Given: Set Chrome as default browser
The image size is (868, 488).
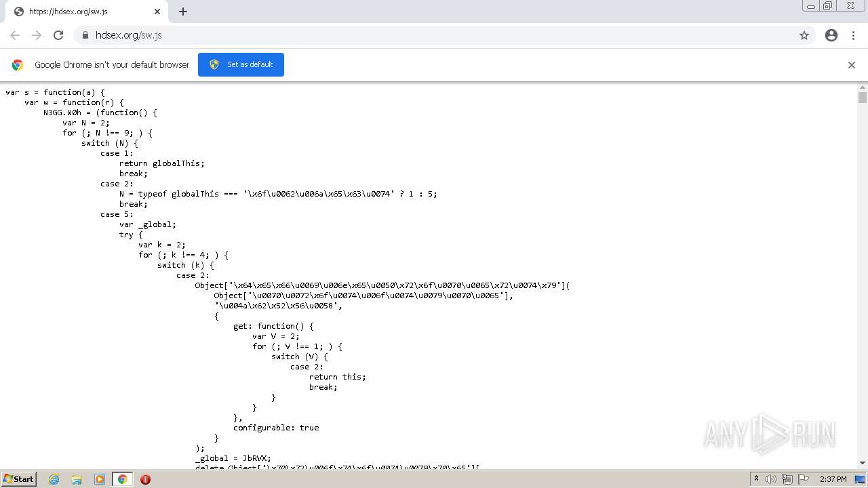Looking at the screenshot, I should pyautogui.click(x=241, y=64).
